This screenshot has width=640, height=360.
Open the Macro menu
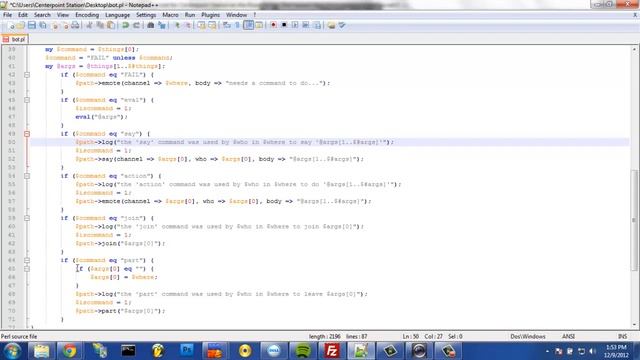click(x=170, y=15)
